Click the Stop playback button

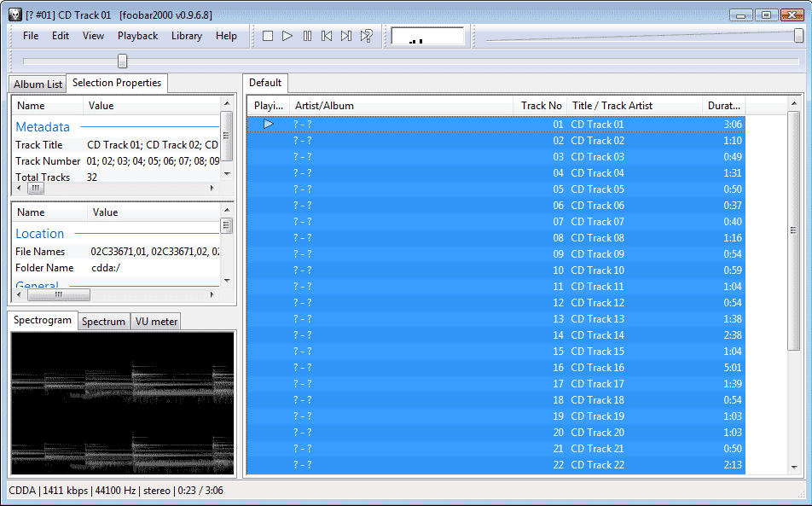coord(268,36)
